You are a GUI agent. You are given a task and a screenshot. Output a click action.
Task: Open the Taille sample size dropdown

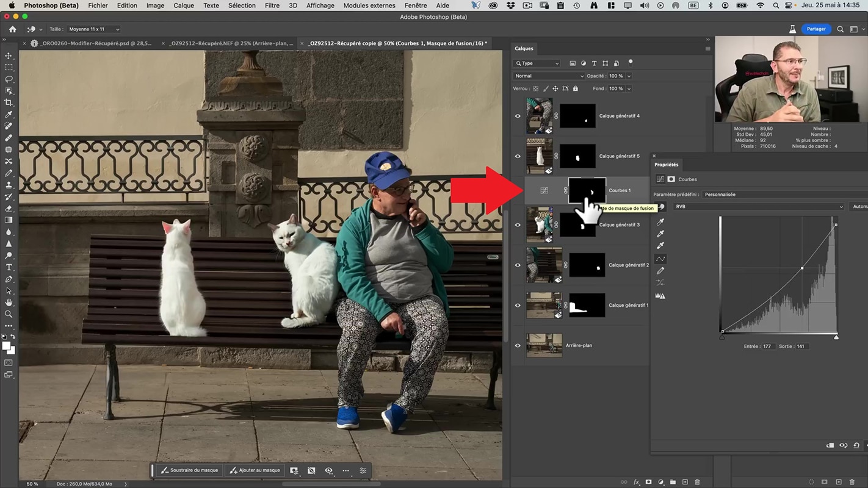93,29
